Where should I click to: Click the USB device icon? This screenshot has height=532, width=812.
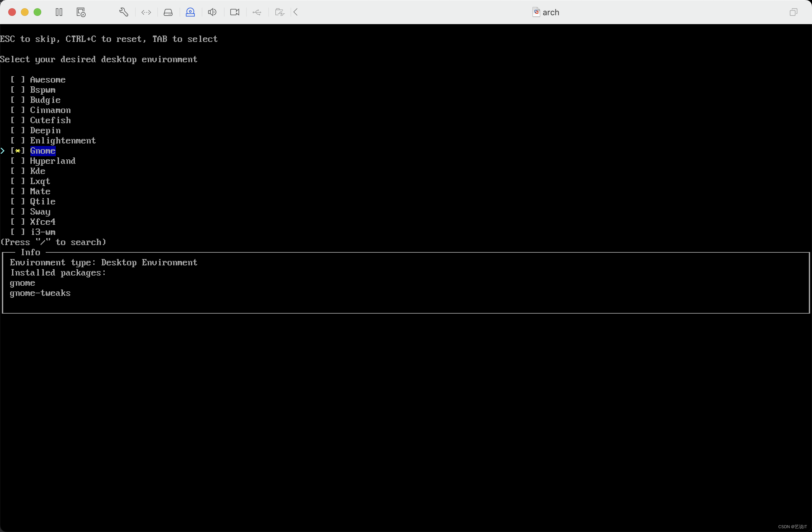(257, 12)
